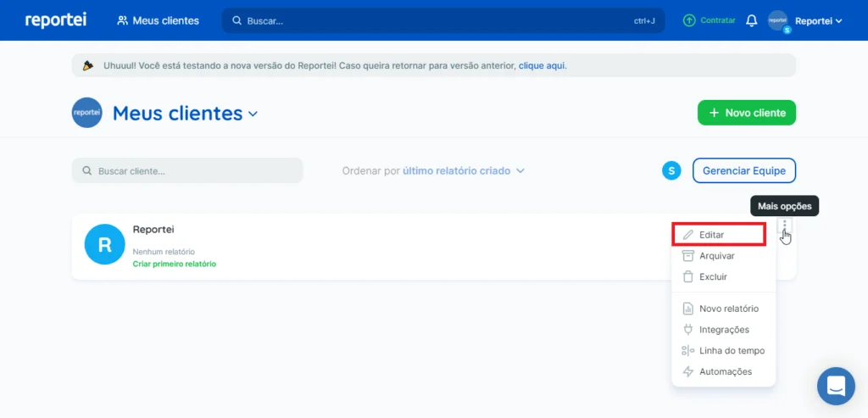
Task: Click the Gerenciar Equipe button
Action: tap(744, 170)
